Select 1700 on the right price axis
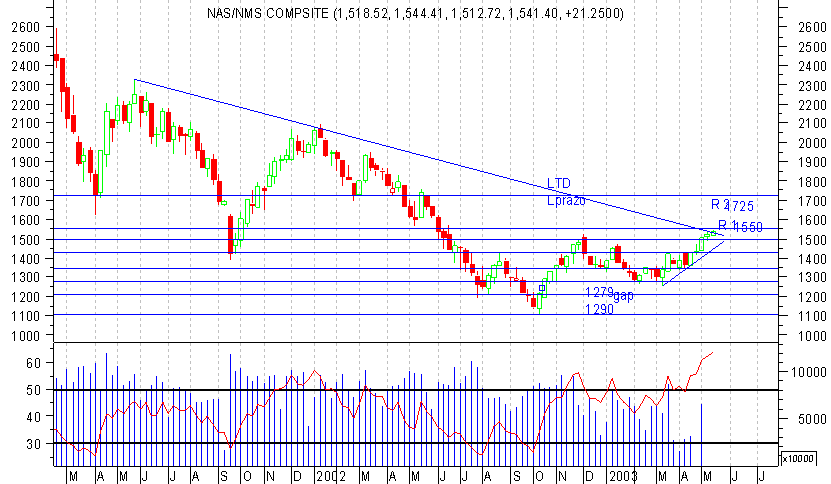Screen dimensions: 831x484 coord(812,201)
